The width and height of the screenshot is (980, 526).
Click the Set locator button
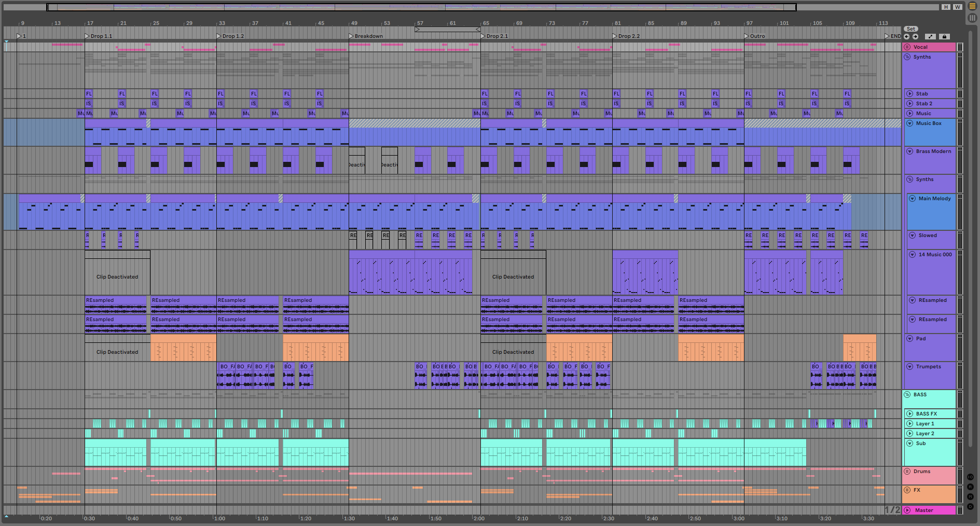pyautogui.click(x=911, y=29)
